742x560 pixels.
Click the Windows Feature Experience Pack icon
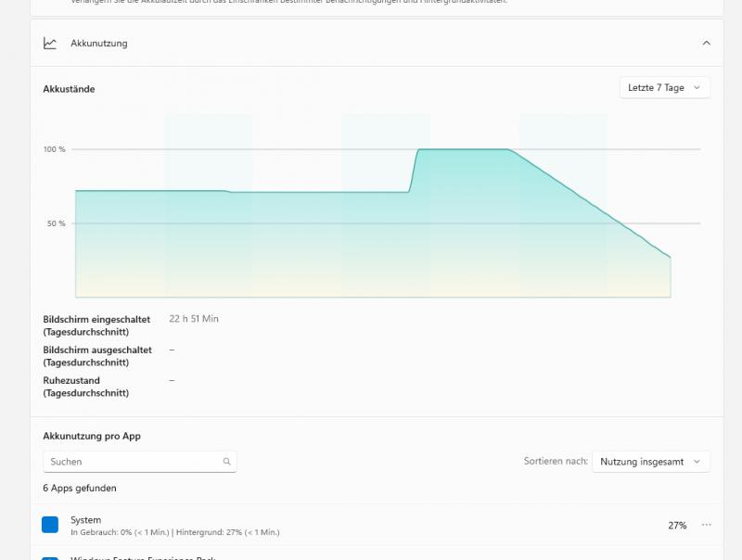[50, 556]
